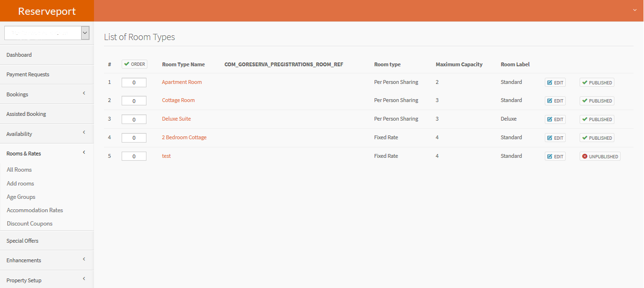
Task: Open Payment Requests in sidebar
Action: [x=47, y=74]
